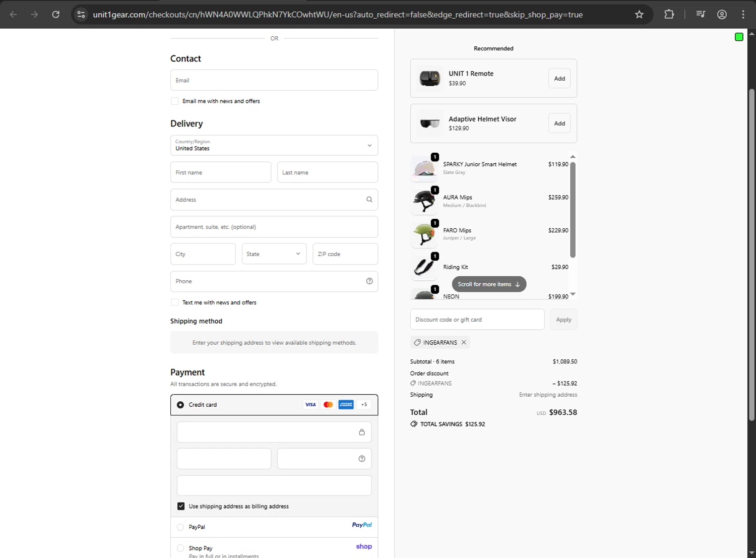Open site information icon in address bar
The width and height of the screenshot is (756, 558).
pos(81,14)
